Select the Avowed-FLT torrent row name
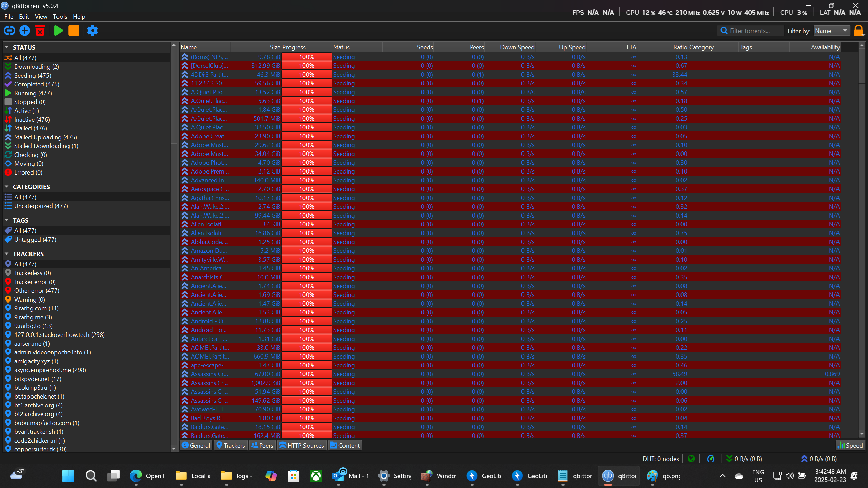Screen dimensions: 868x488 207,409
